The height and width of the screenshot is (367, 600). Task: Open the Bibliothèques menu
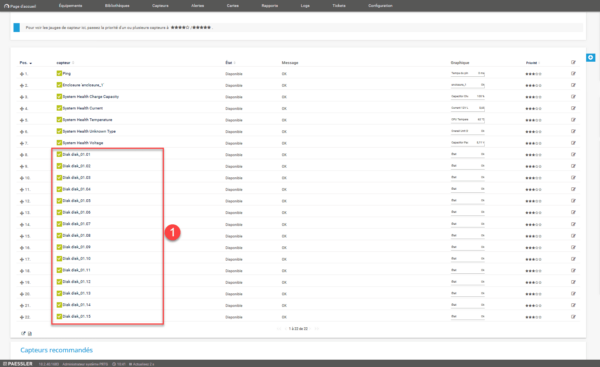[x=117, y=6]
